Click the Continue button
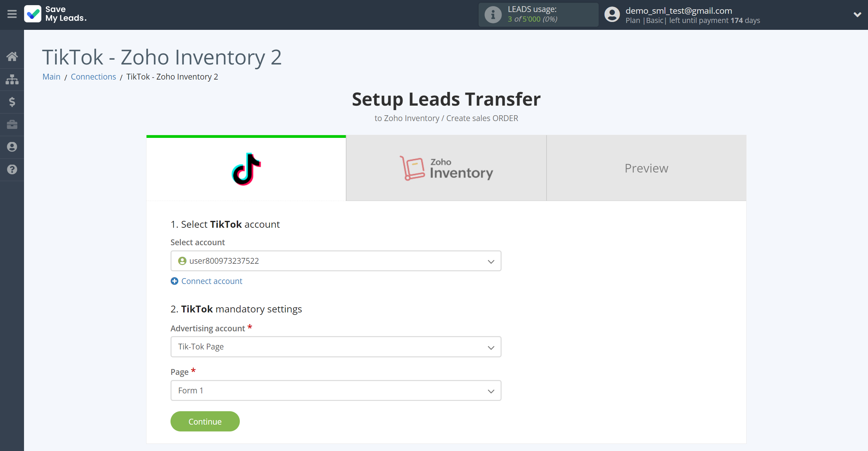 [205, 421]
